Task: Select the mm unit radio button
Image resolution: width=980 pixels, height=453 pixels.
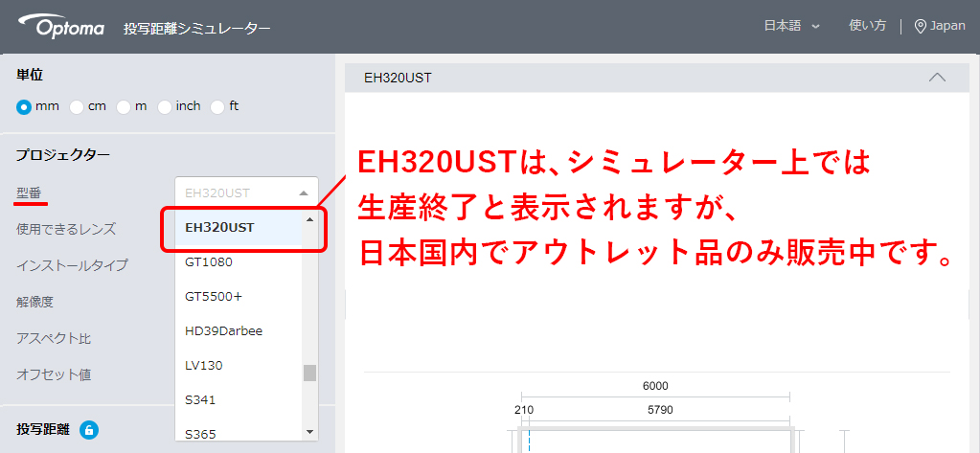Action: click(x=24, y=107)
